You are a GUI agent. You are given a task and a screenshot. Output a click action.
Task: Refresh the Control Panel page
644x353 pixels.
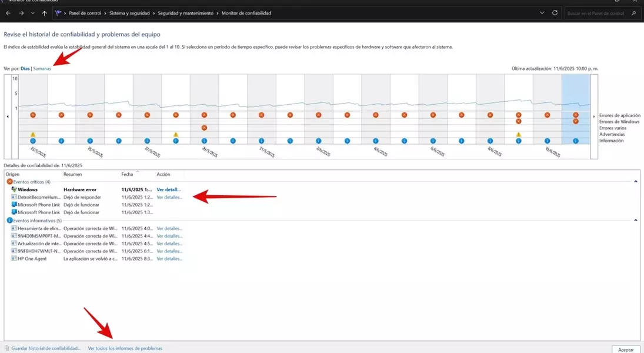[x=555, y=13]
